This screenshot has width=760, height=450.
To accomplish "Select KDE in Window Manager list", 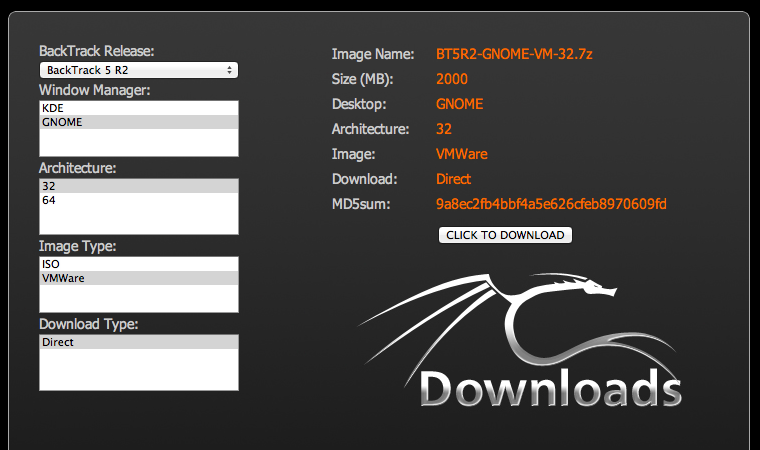I will coord(139,108).
